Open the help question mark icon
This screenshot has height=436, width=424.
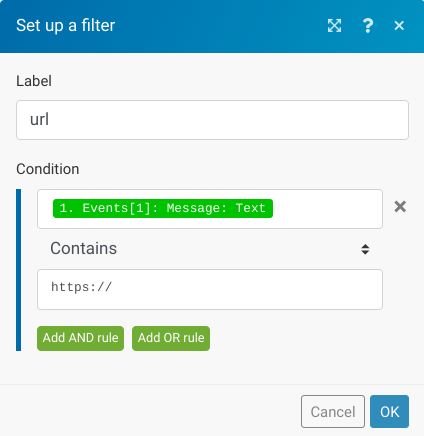pos(368,26)
